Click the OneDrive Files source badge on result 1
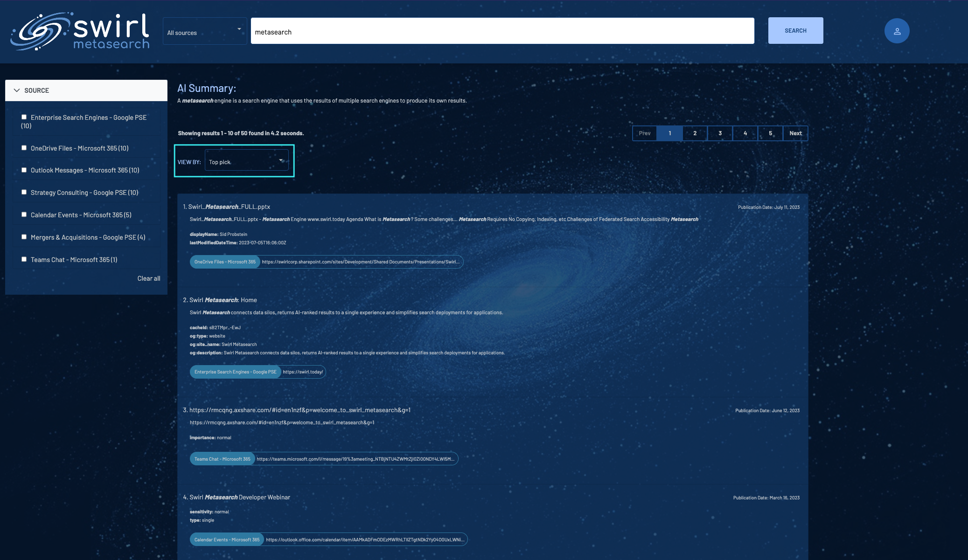Image resolution: width=968 pixels, height=560 pixels. tap(225, 262)
